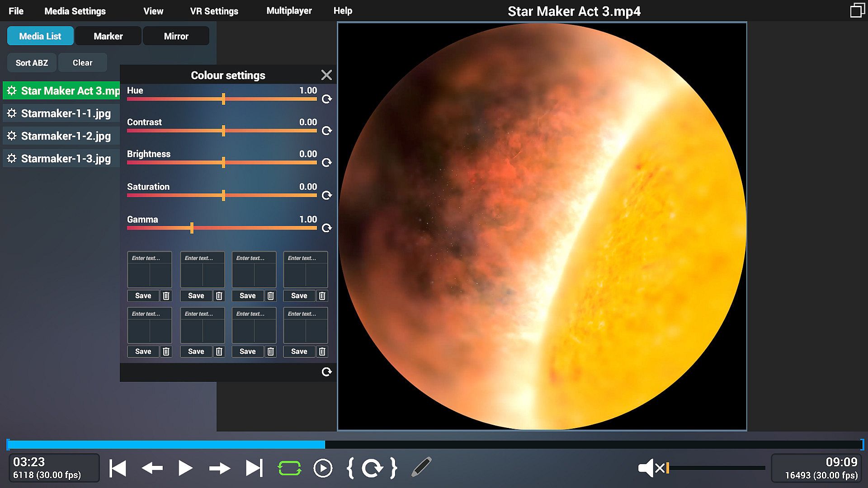Switch to the Mirror tab
868x488 pixels.
176,36
